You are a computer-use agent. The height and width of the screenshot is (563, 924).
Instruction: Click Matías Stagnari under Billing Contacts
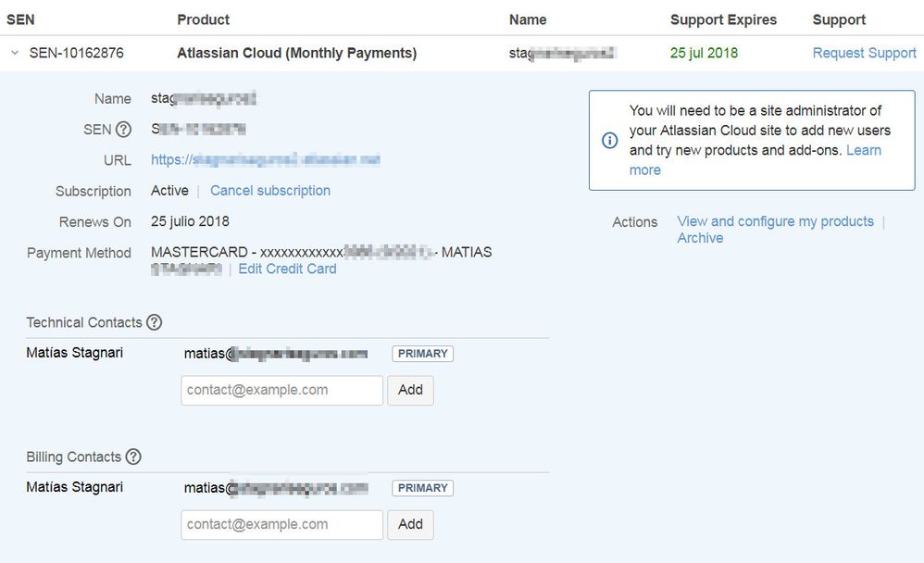pyautogui.click(x=75, y=487)
